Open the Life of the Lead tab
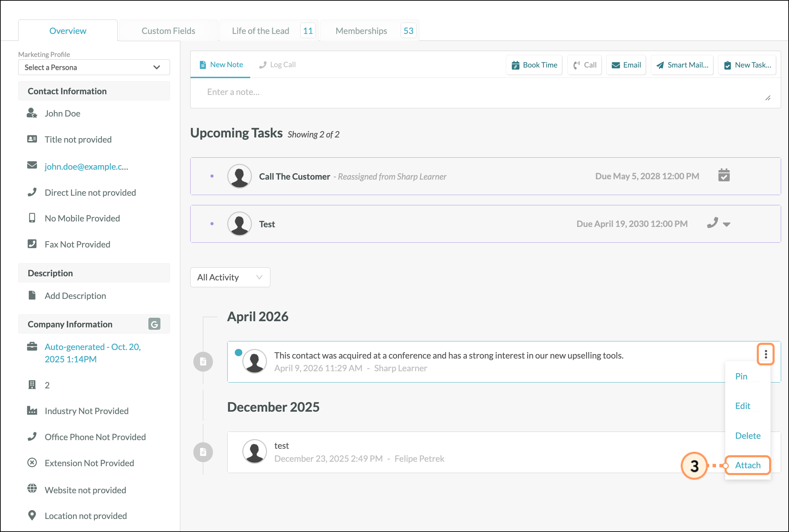Viewport: 789px width, 532px height. point(260,31)
